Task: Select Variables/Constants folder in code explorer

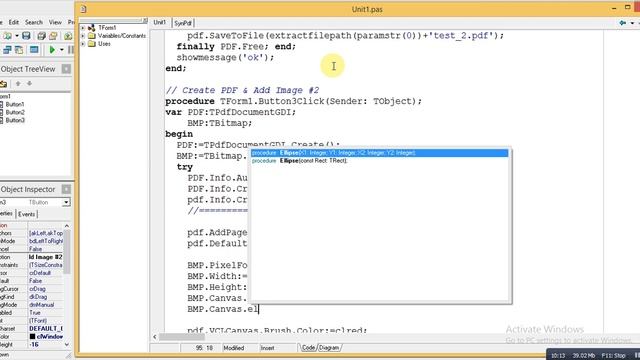Action: tap(122, 36)
